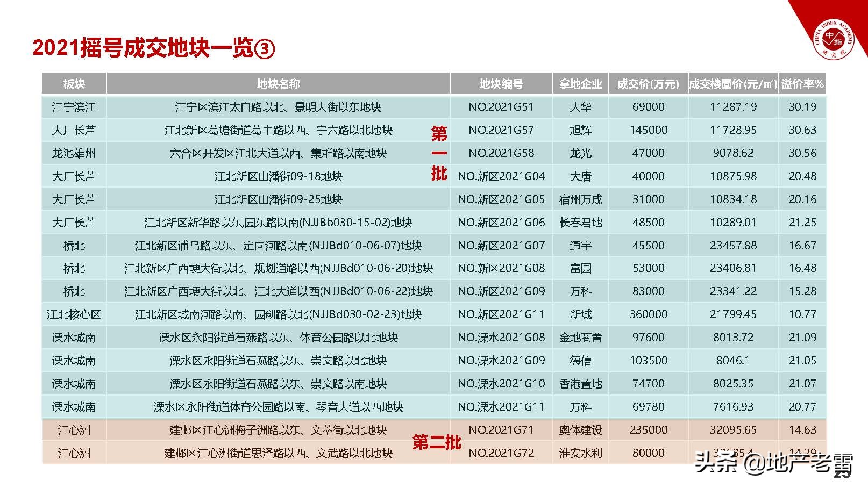Select the price cell 80000
The width and height of the screenshot is (868, 488).
point(648,453)
